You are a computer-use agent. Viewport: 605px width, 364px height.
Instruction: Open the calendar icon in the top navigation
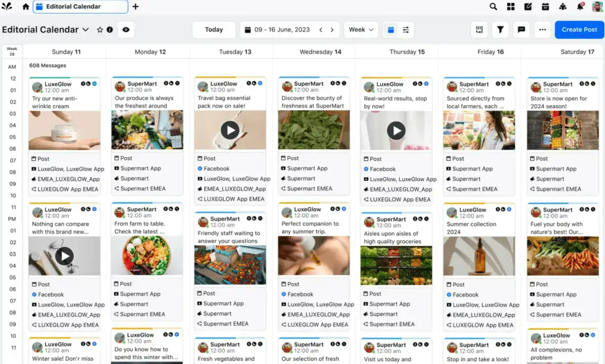(545, 6)
